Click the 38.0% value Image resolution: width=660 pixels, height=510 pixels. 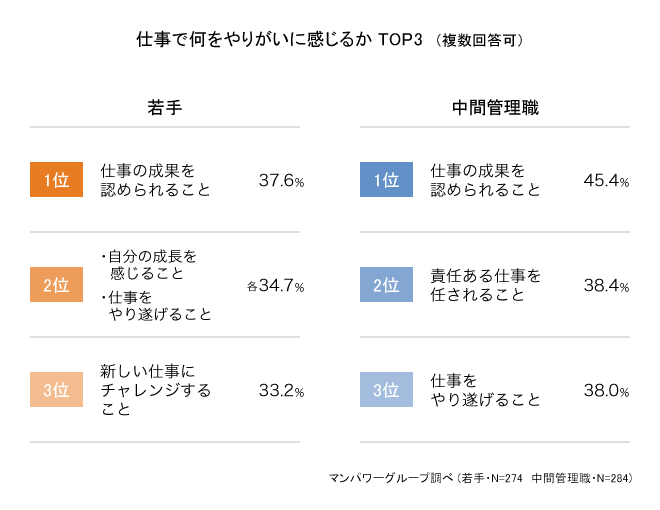[x=606, y=390]
